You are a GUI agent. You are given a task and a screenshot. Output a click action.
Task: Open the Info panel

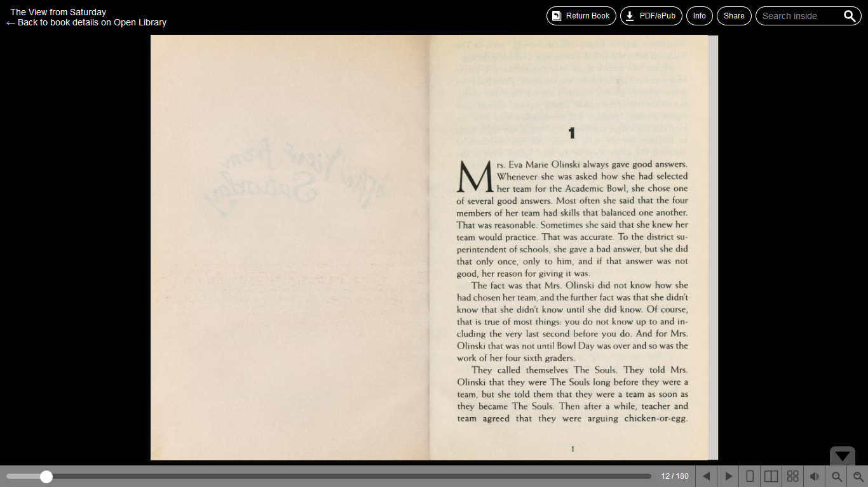(699, 15)
